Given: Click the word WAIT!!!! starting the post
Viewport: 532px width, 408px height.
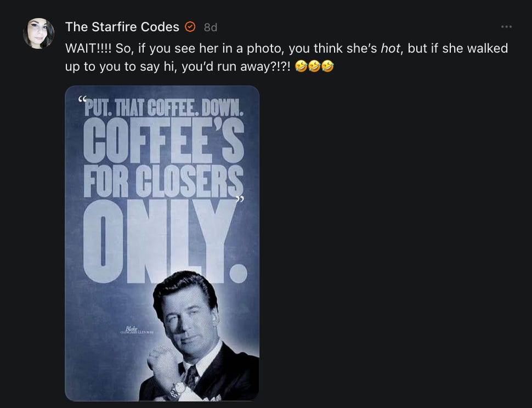Looking at the screenshot, I should [88, 48].
